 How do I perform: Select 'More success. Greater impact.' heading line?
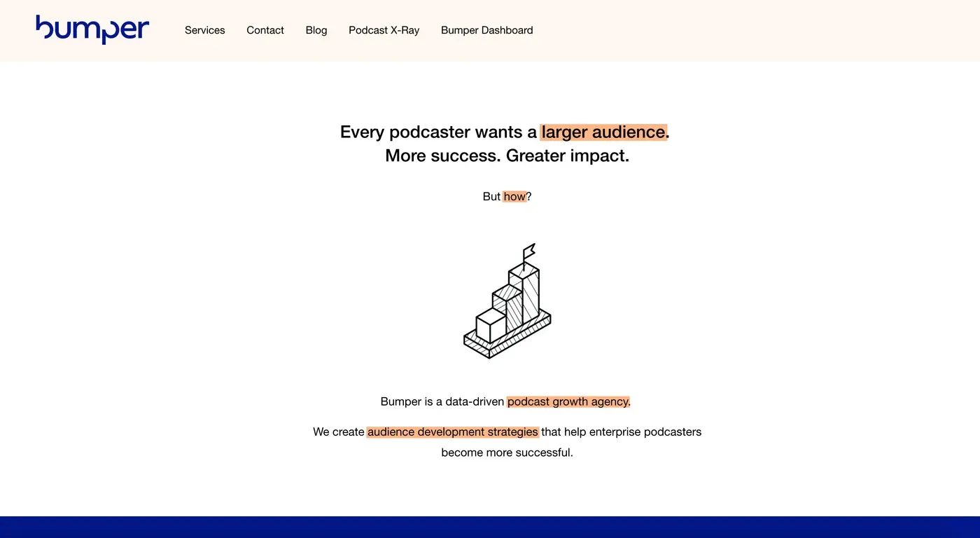(x=507, y=156)
